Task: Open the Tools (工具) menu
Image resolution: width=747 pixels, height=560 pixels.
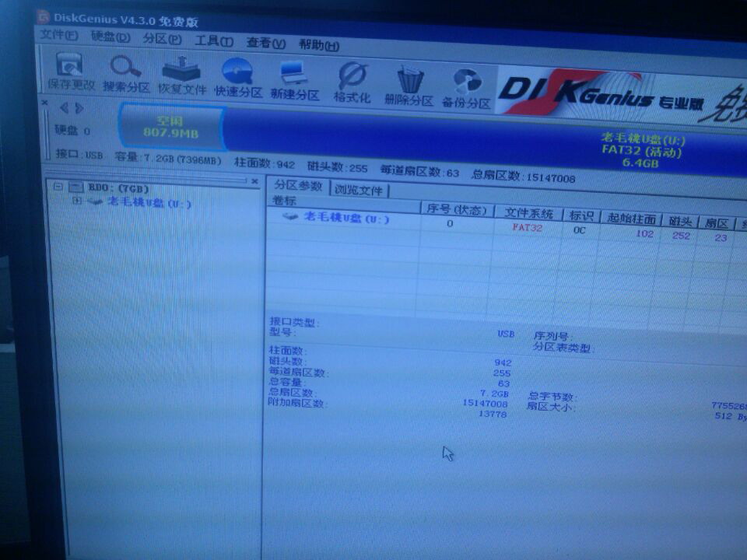Action: coord(213,41)
